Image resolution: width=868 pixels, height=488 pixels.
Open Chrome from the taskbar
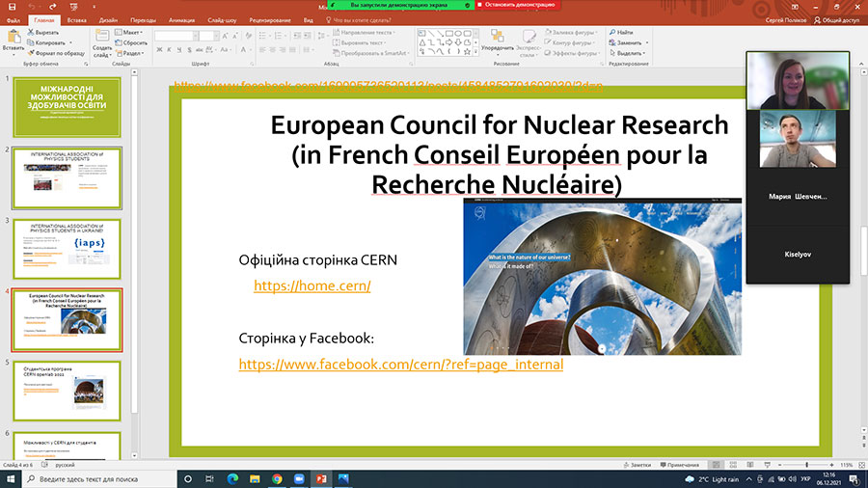277,478
